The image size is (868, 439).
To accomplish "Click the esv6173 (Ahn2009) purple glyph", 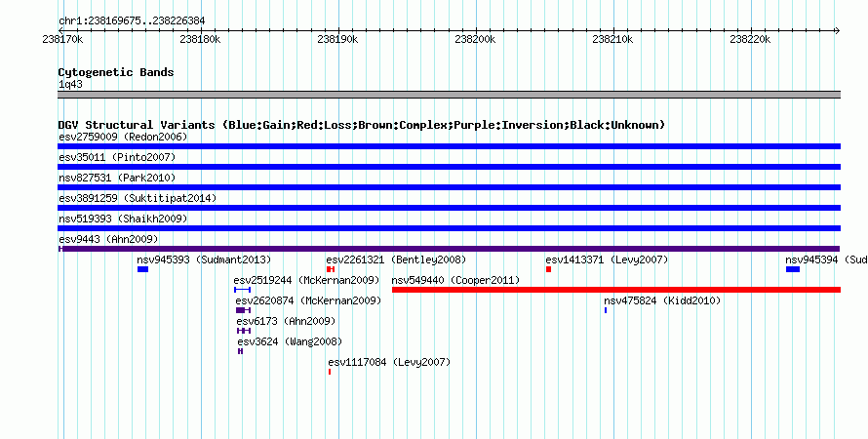I will (x=244, y=331).
